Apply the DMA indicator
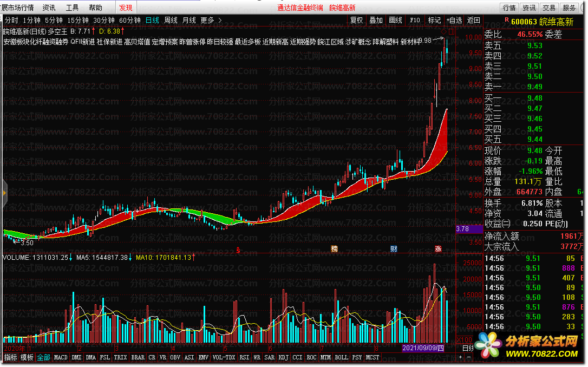The image size is (588, 367). (x=91, y=358)
